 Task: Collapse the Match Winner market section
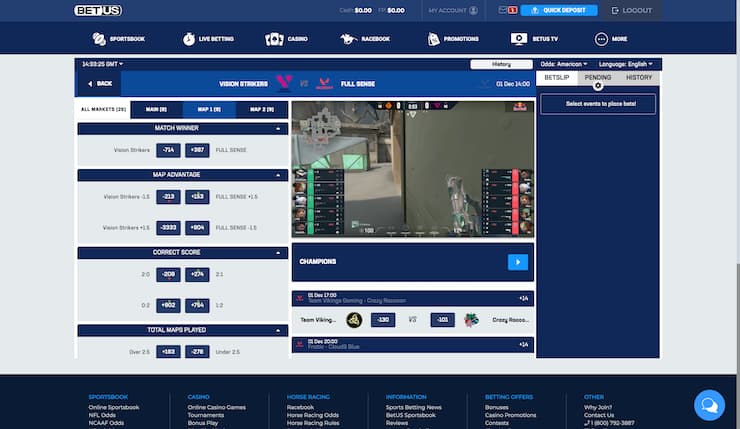click(x=277, y=128)
